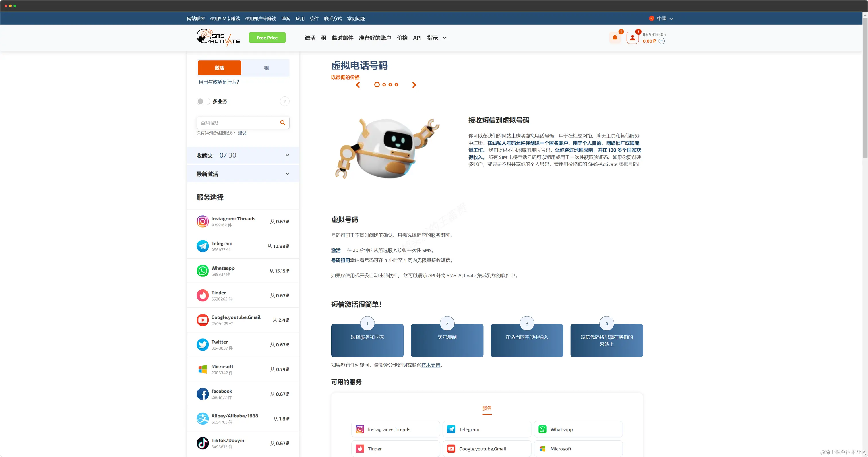This screenshot has width=868, height=457.
Task: Select Instagram+Threads icon in sidebar list
Action: pos(203,221)
